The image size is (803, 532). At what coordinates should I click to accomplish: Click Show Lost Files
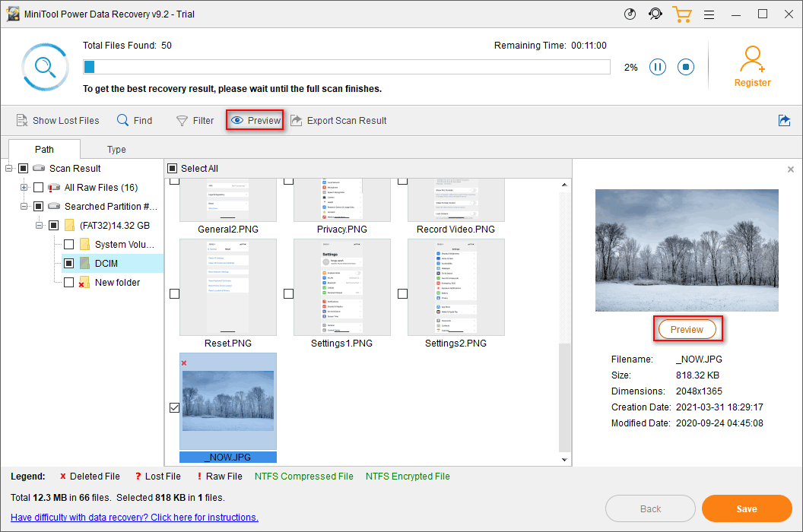[58, 120]
